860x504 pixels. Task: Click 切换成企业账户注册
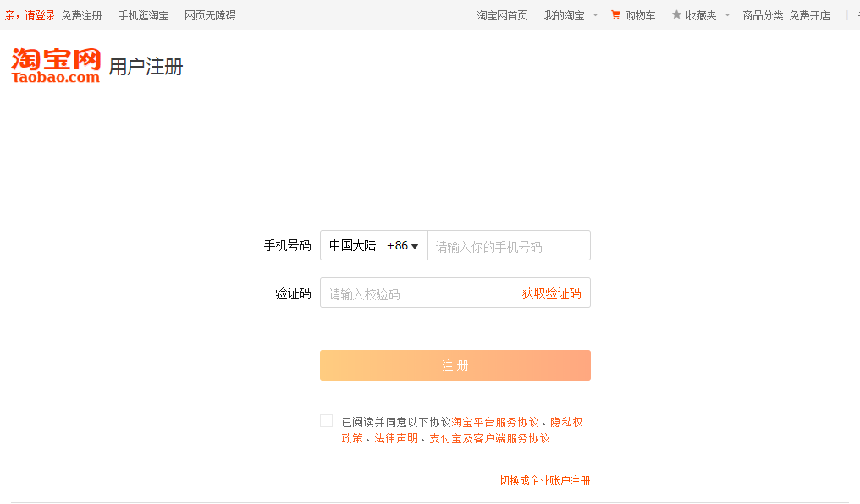pos(544,480)
